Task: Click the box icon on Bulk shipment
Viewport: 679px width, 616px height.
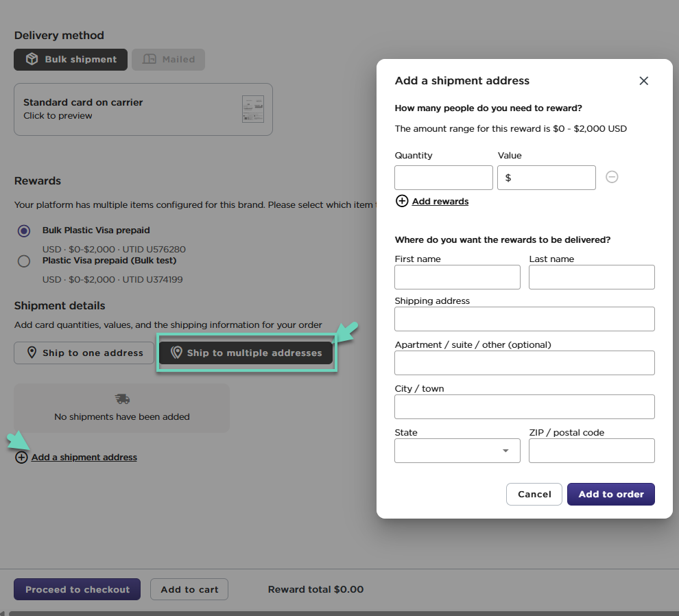Action: [32, 60]
